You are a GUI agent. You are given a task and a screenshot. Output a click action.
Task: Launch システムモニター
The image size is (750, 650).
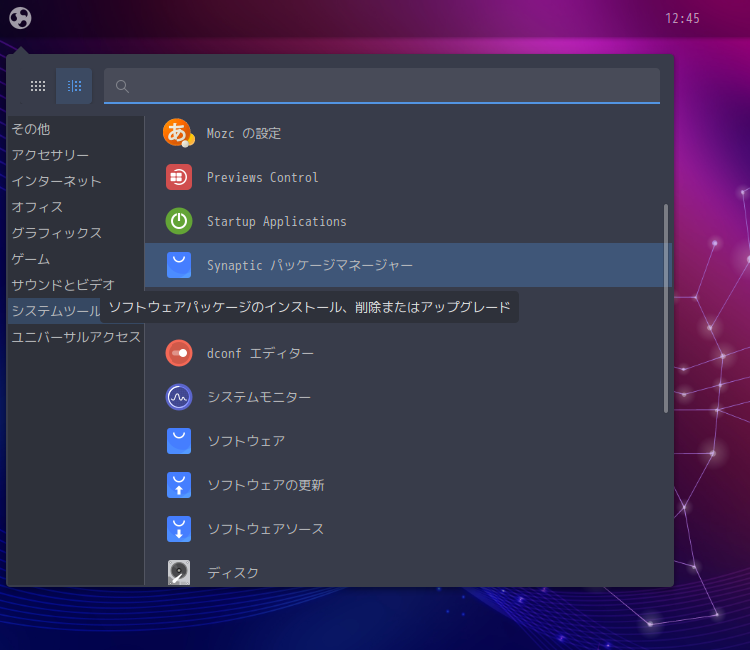pyautogui.click(x=408, y=397)
